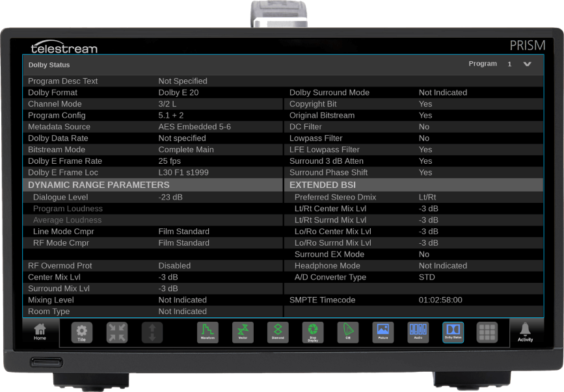Click the greyed up-down arrows icon

pos(152,332)
